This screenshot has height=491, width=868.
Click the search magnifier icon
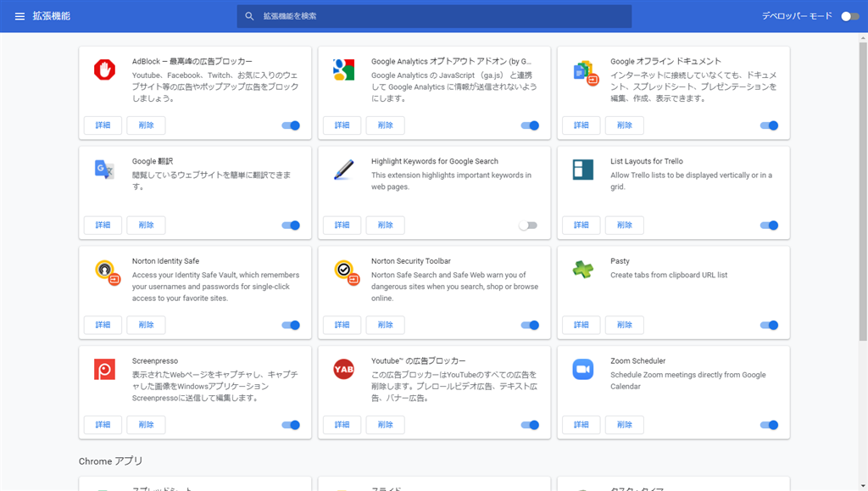coord(250,16)
